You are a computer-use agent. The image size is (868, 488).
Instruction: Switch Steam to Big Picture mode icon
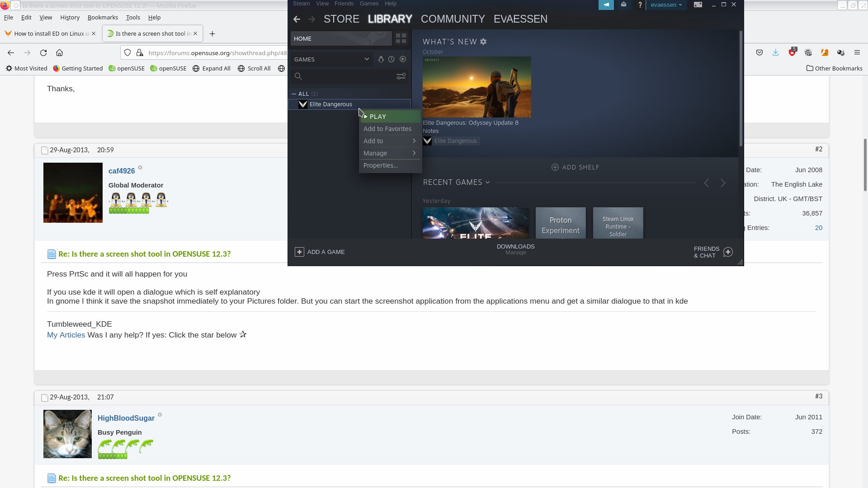[698, 5]
